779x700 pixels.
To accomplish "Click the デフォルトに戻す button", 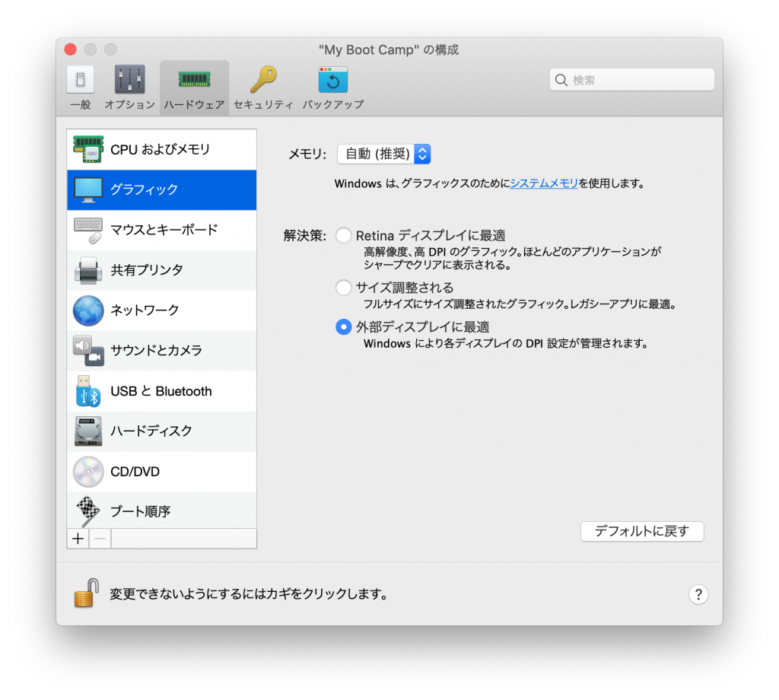I will coord(642,532).
